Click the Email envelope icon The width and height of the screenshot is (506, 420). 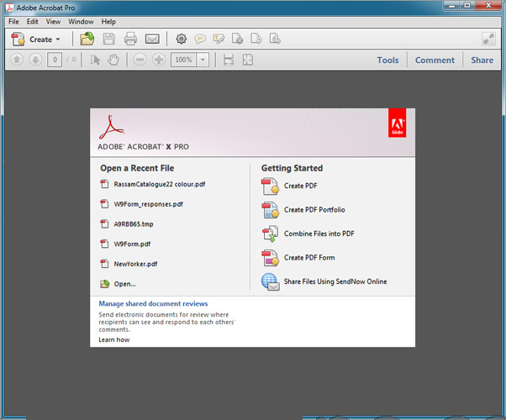point(152,39)
